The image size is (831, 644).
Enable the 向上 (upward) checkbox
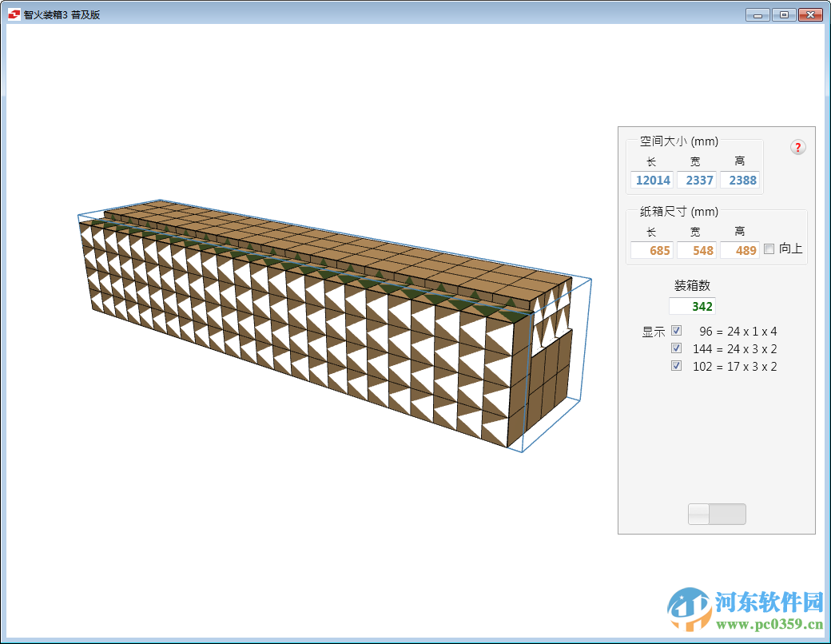pyautogui.click(x=769, y=248)
